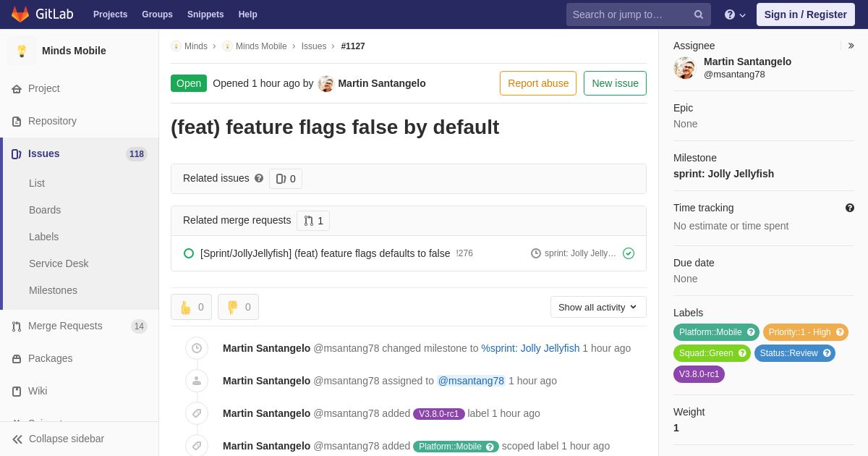Screen dimensions: 868x456
Task: Click Related issues help question icon
Action: [x=259, y=178]
